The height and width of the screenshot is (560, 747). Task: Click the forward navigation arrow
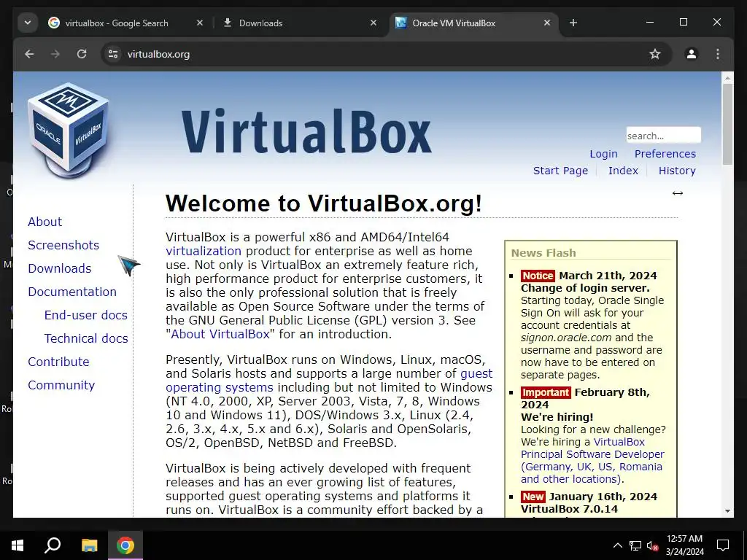[55, 54]
